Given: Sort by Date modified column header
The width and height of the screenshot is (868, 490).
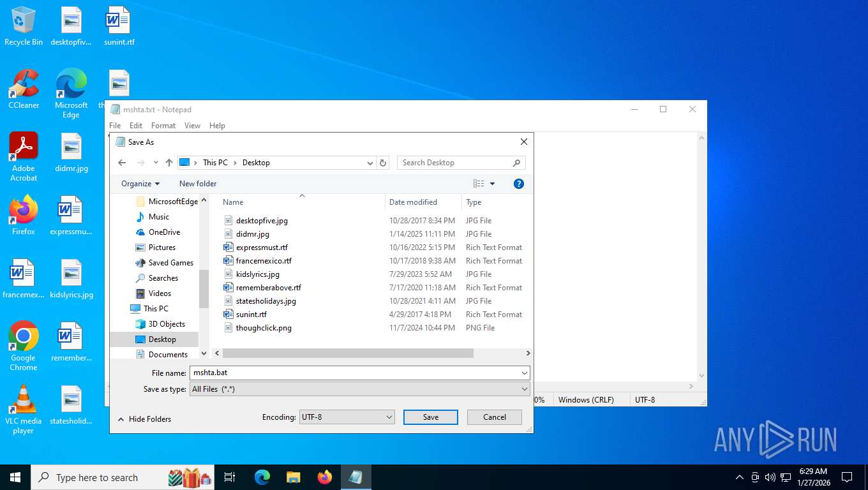Looking at the screenshot, I should pos(423,202).
